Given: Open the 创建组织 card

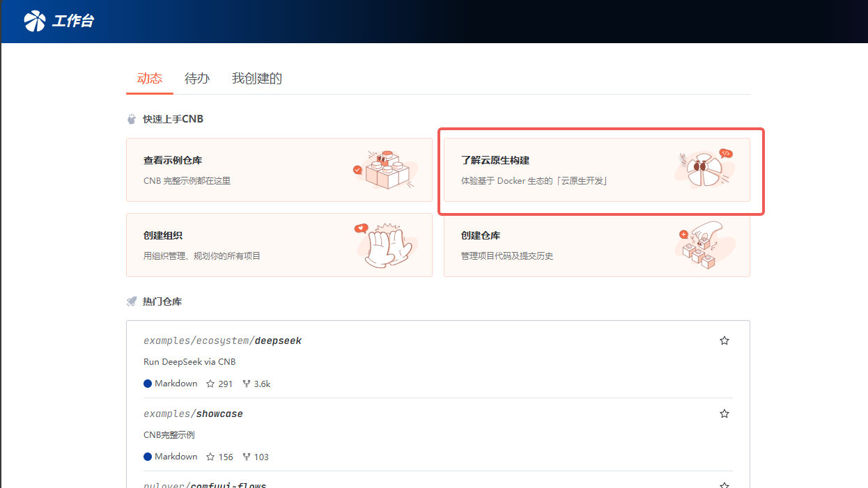Looking at the screenshot, I should coord(279,245).
